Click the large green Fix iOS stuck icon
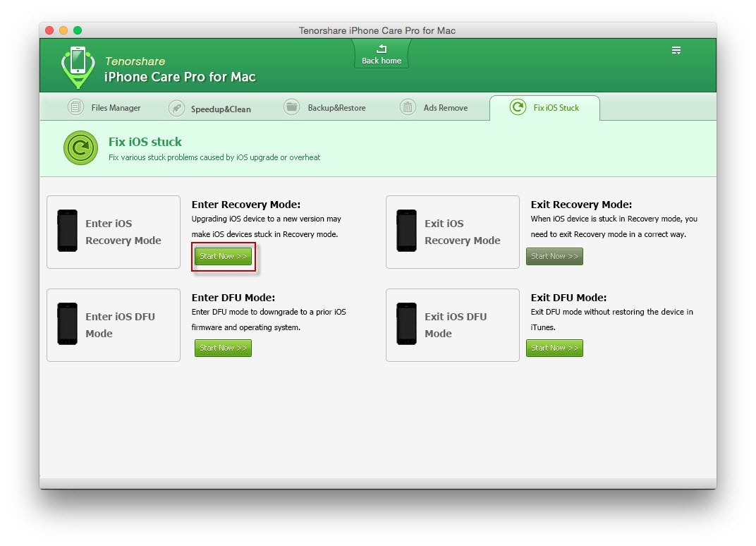 pyautogui.click(x=80, y=148)
